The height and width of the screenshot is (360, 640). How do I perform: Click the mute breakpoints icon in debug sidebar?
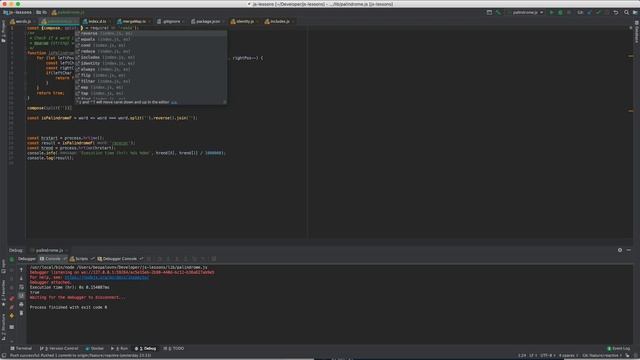[12, 307]
